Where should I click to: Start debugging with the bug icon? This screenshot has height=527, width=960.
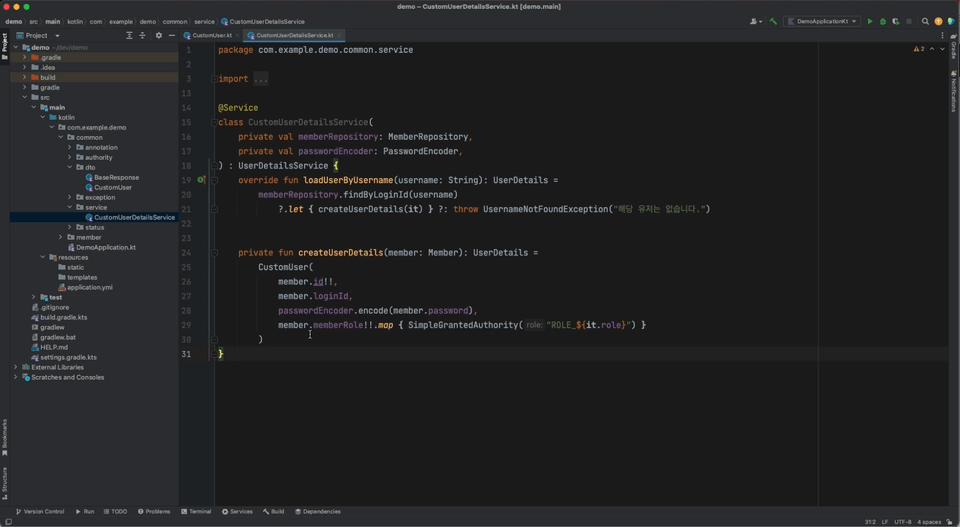pos(883,21)
